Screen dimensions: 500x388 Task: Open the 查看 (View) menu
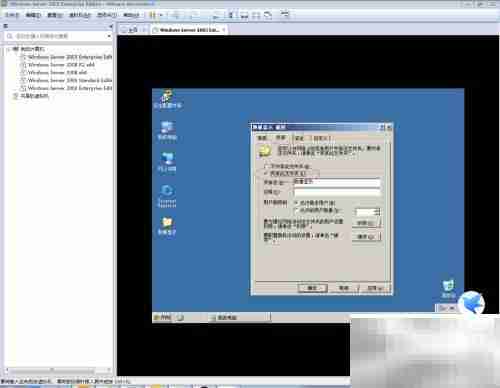coord(54,15)
